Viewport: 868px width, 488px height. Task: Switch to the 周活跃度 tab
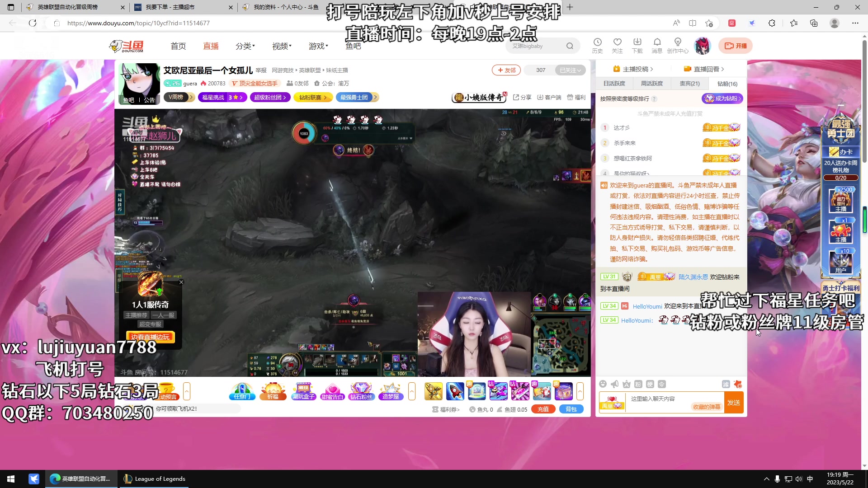(651, 84)
